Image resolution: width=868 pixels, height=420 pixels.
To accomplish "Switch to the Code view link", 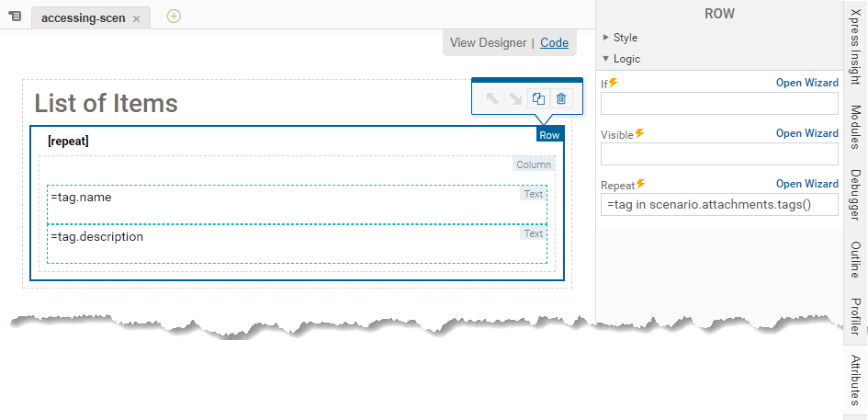I will (554, 42).
